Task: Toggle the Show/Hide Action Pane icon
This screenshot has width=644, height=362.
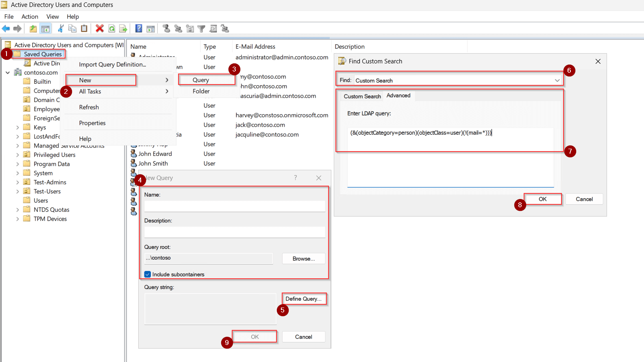Action: pos(150,28)
